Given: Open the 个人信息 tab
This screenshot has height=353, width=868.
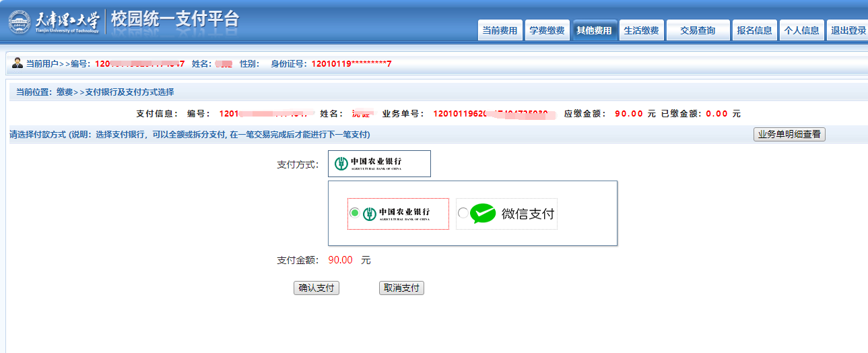Looking at the screenshot, I should [x=801, y=30].
